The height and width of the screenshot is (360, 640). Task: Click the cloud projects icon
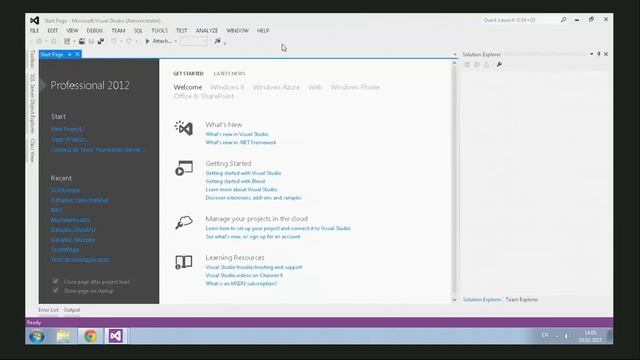pos(184,223)
